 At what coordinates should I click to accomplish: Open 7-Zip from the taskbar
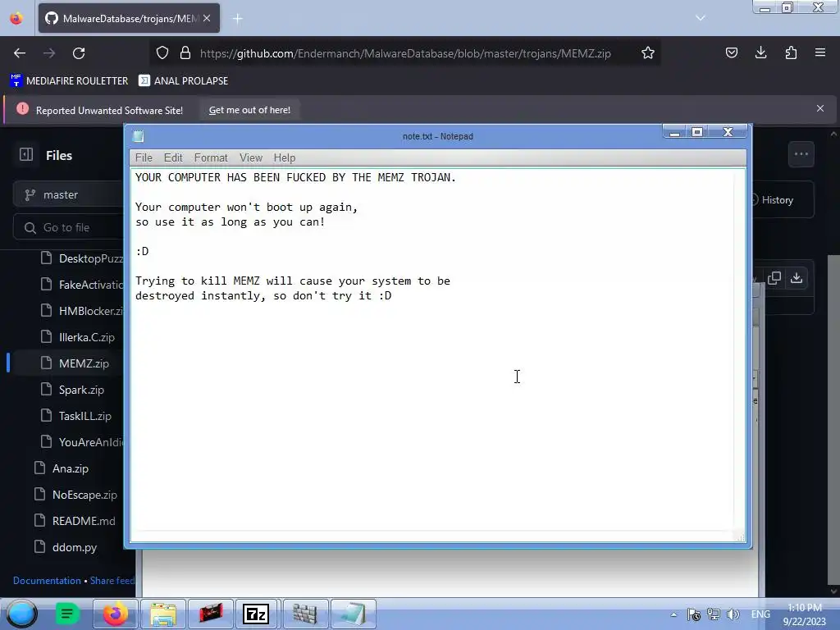tap(256, 614)
